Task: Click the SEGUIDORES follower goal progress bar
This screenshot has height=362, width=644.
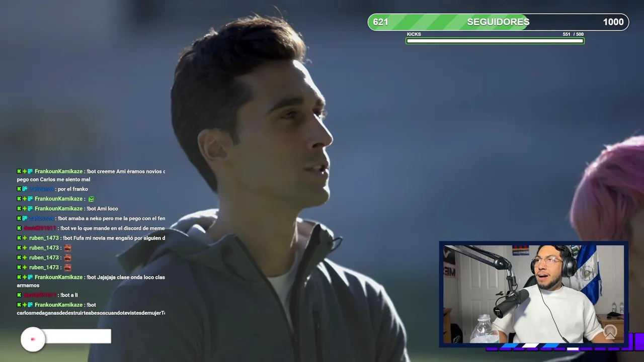Action: point(498,22)
